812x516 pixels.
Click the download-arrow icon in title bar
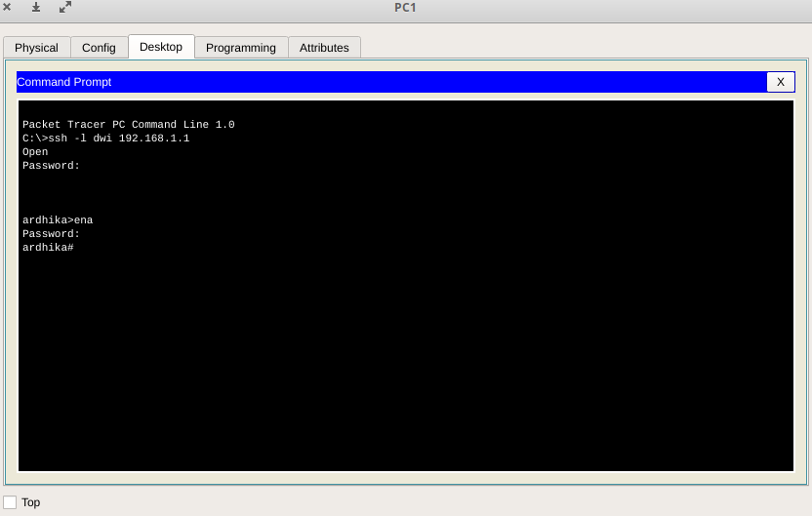pos(36,7)
